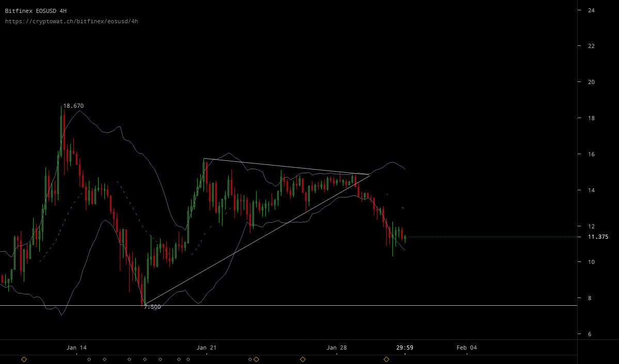Click the 18 price axis label
Viewport: 619px width, 364px height.
[591, 118]
